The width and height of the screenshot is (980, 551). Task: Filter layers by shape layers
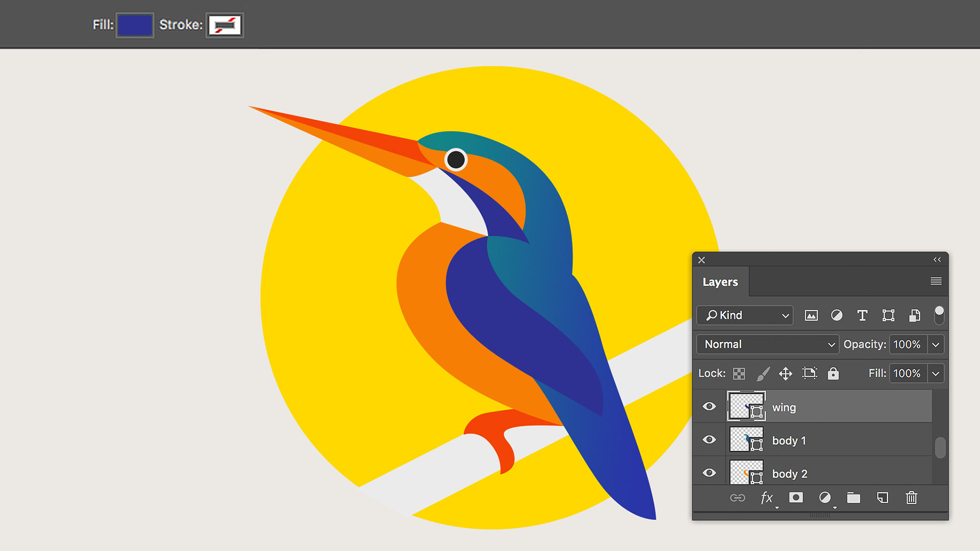pos(889,315)
